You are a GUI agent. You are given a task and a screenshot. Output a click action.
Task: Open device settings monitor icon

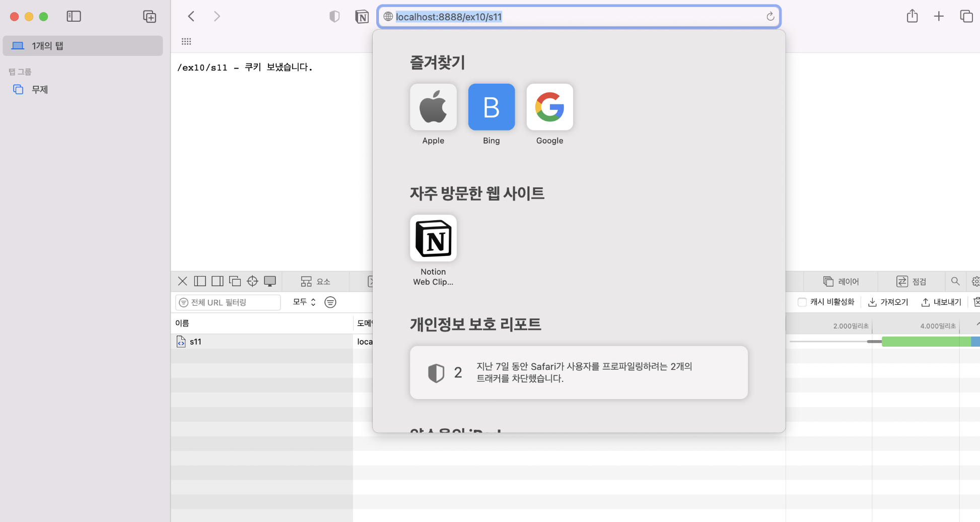point(270,281)
